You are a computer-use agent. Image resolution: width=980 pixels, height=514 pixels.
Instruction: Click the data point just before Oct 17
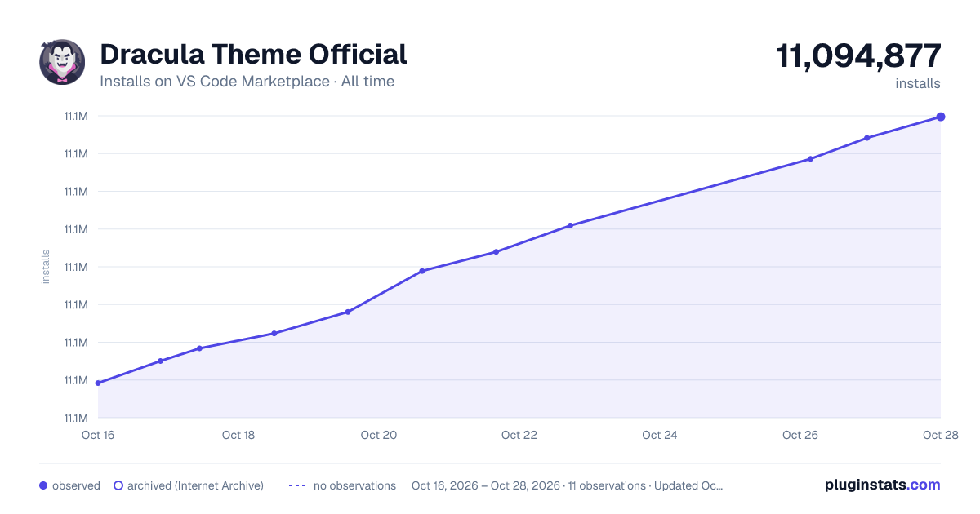coord(160,361)
